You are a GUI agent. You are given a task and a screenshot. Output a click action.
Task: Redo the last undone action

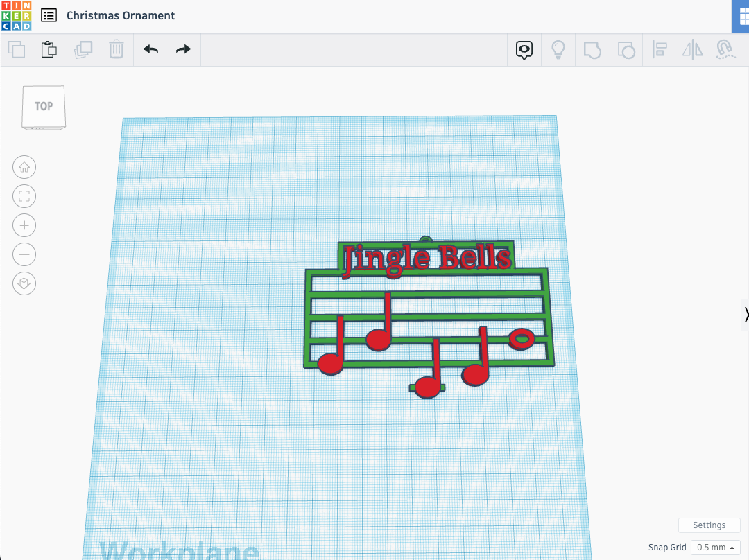tap(183, 49)
